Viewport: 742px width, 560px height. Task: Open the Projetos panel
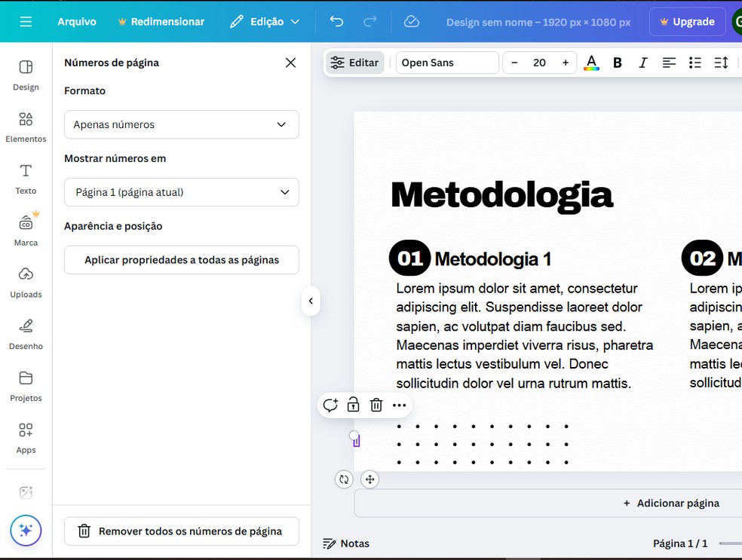tap(26, 386)
